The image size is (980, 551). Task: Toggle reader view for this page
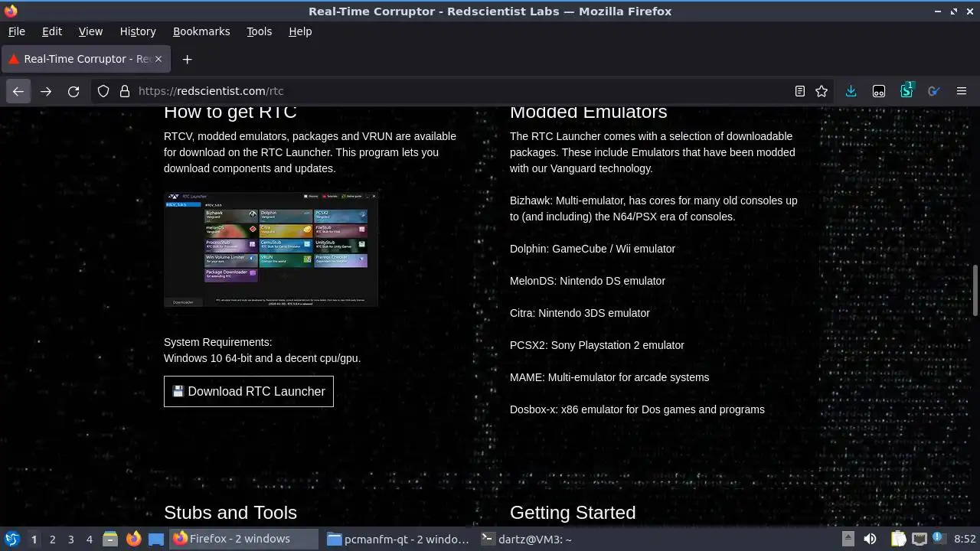[x=799, y=91]
